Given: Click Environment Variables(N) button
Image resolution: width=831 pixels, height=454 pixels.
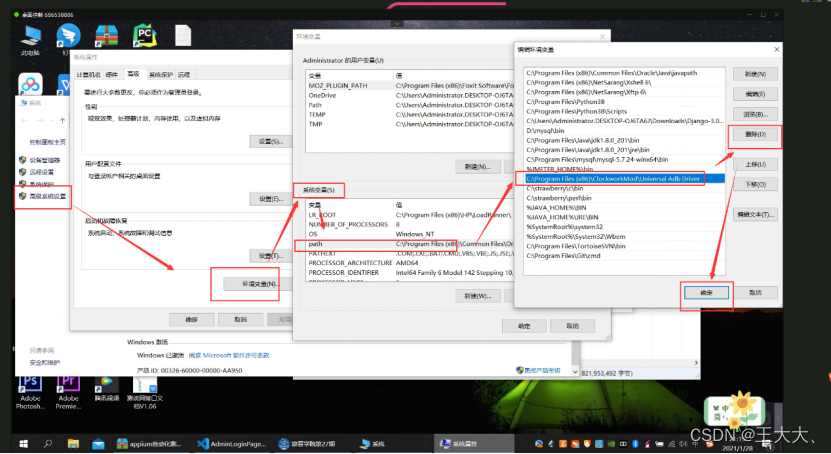Looking at the screenshot, I should (x=259, y=284).
